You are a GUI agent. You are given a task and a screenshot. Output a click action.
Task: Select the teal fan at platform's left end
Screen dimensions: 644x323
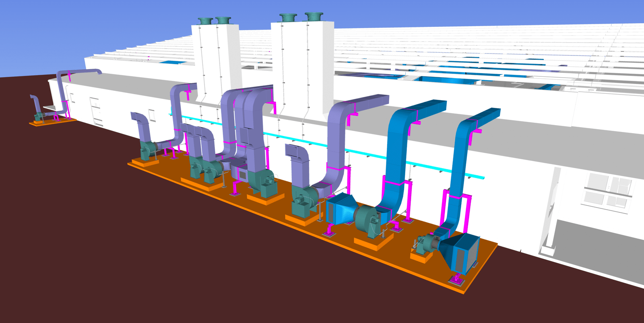(x=147, y=151)
